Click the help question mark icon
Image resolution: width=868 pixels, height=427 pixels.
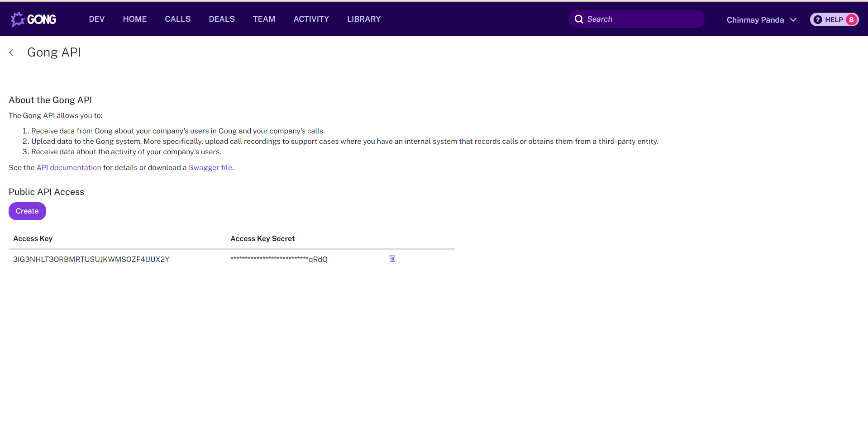click(x=818, y=19)
